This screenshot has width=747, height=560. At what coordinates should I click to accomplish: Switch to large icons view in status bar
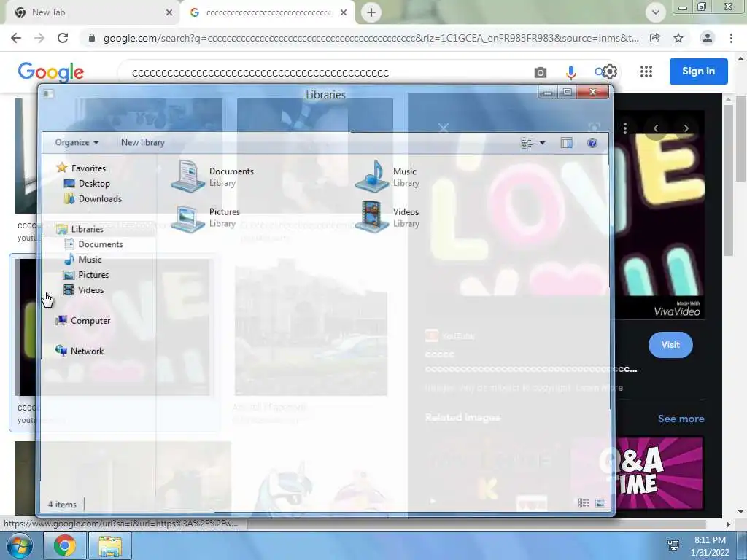[x=600, y=503]
